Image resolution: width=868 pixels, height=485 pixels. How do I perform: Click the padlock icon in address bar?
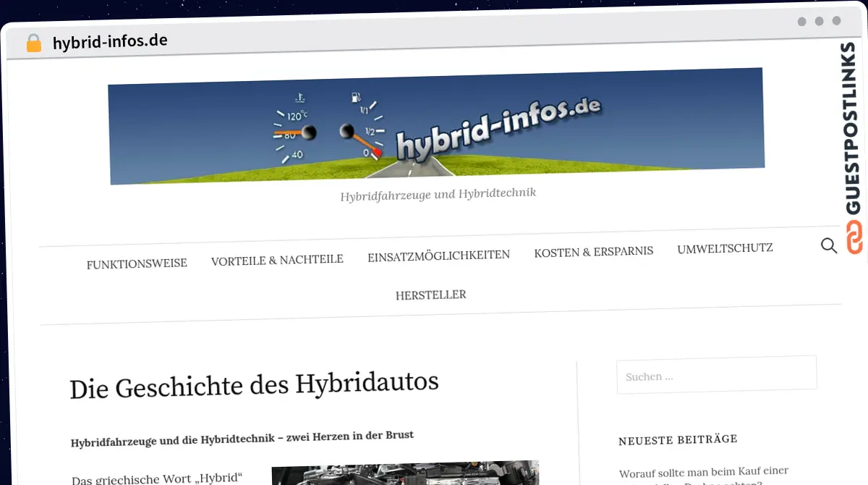34,43
